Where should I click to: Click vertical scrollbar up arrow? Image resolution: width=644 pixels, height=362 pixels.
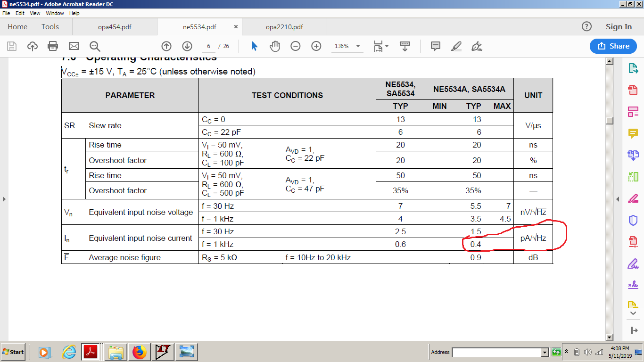(610, 61)
